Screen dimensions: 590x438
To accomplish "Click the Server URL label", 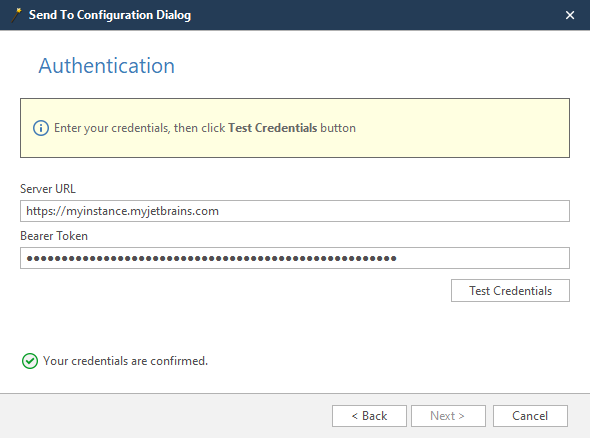I will [x=48, y=189].
